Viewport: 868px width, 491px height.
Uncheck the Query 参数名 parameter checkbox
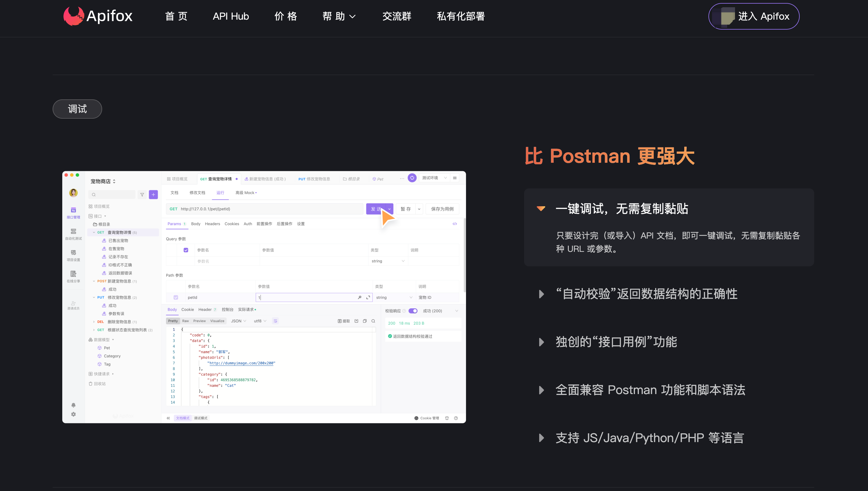coord(186,250)
